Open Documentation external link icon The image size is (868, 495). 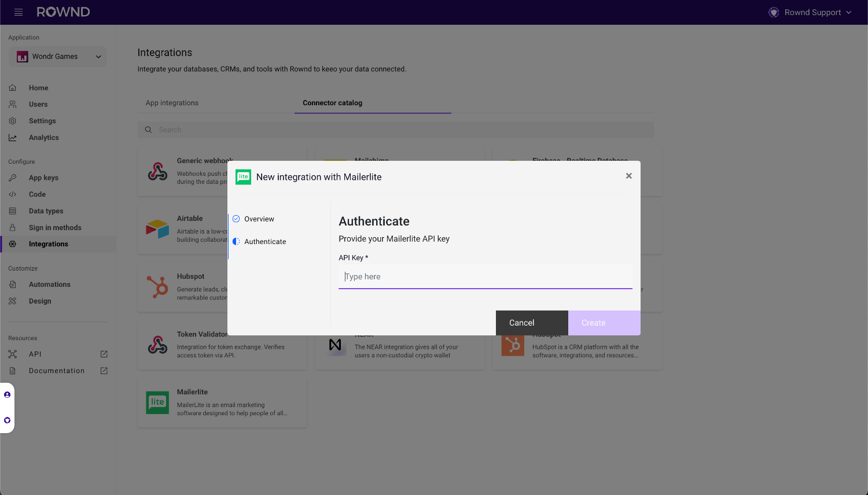tap(104, 371)
